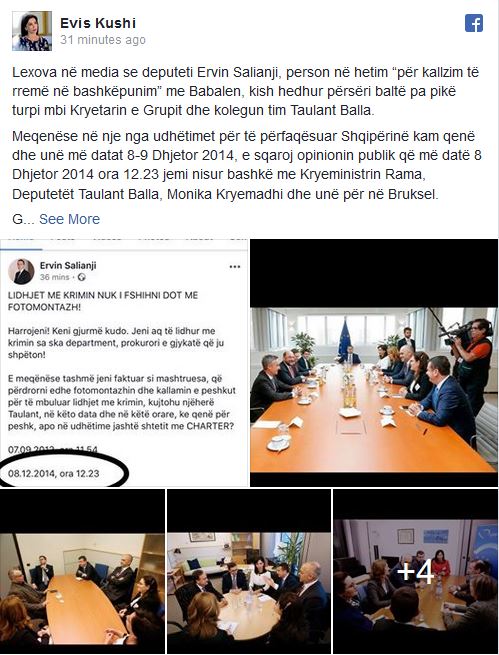Click the paragraph about 8-9 Dhjetor 2014

[247, 165]
